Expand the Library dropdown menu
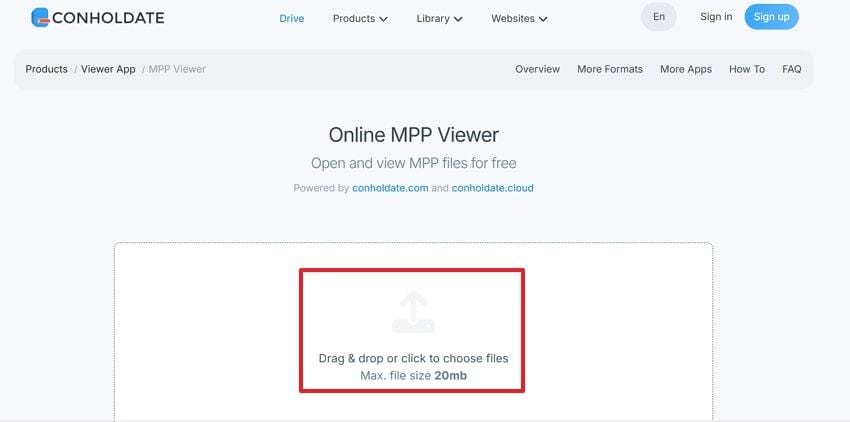This screenshot has height=422, width=850. [439, 18]
